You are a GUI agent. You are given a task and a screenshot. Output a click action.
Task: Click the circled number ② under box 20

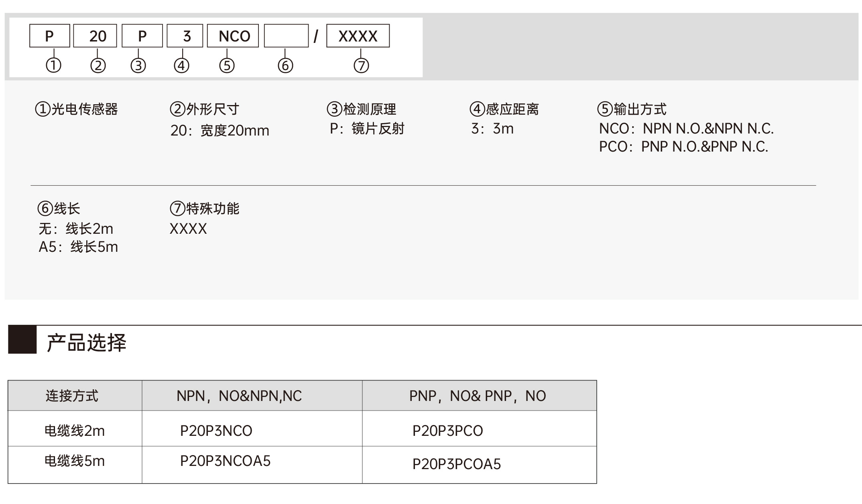tap(98, 65)
